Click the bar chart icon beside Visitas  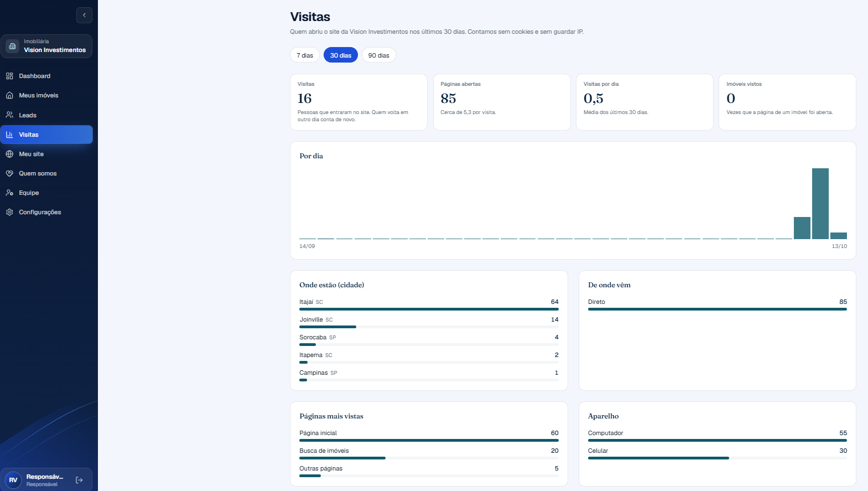(9, 135)
